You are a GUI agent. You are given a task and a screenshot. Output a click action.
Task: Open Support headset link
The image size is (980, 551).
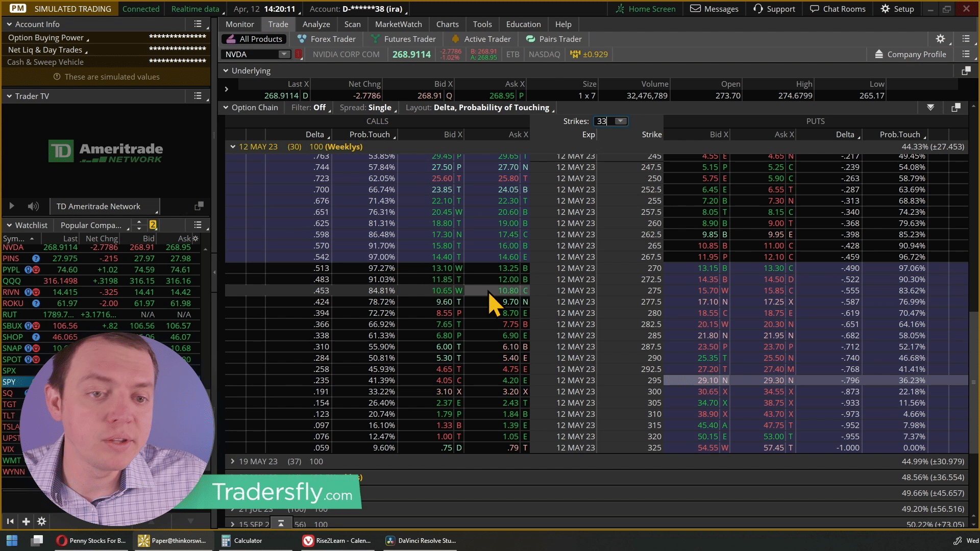coord(774,9)
